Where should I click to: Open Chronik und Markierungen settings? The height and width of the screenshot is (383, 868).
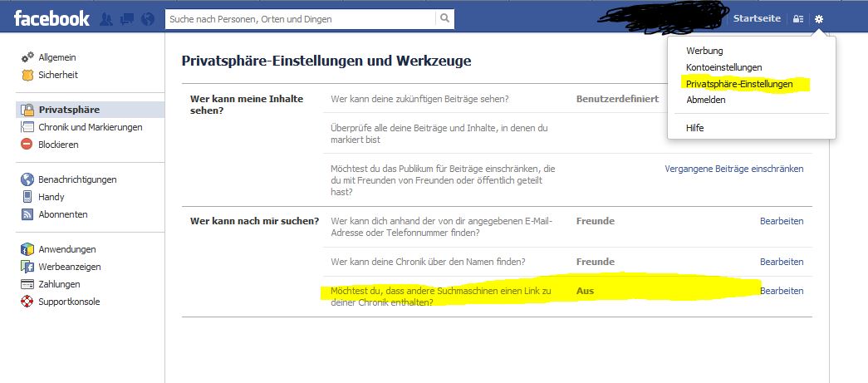click(x=91, y=127)
